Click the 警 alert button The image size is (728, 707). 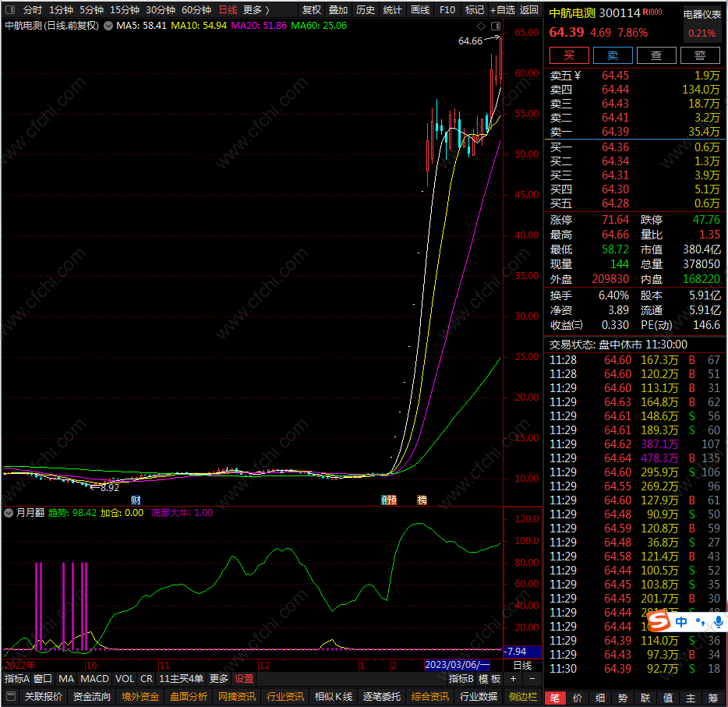[x=700, y=55]
